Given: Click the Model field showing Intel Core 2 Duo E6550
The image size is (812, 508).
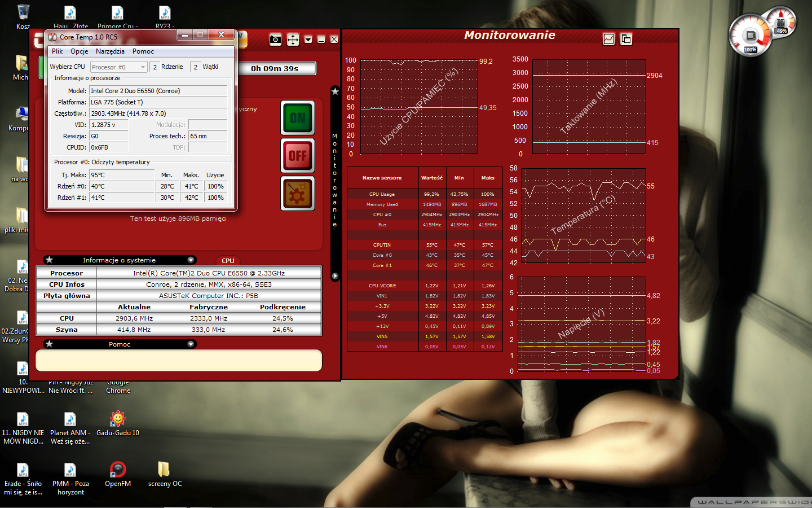Looking at the screenshot, I should click(x=158, y=91).
